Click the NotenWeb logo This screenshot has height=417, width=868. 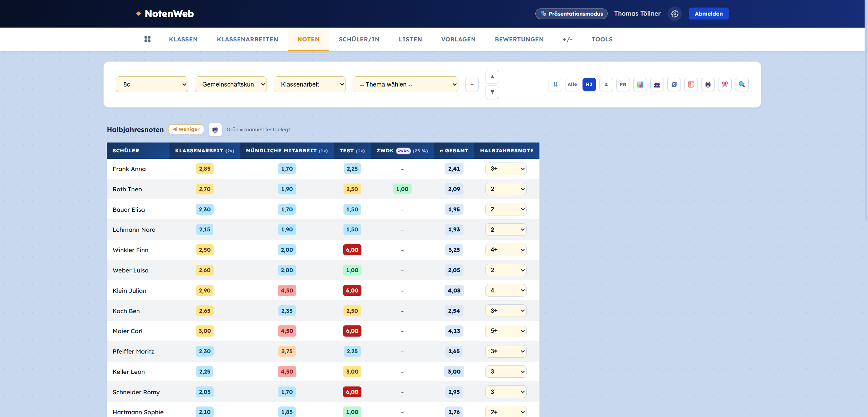click(x=165, y=14)
